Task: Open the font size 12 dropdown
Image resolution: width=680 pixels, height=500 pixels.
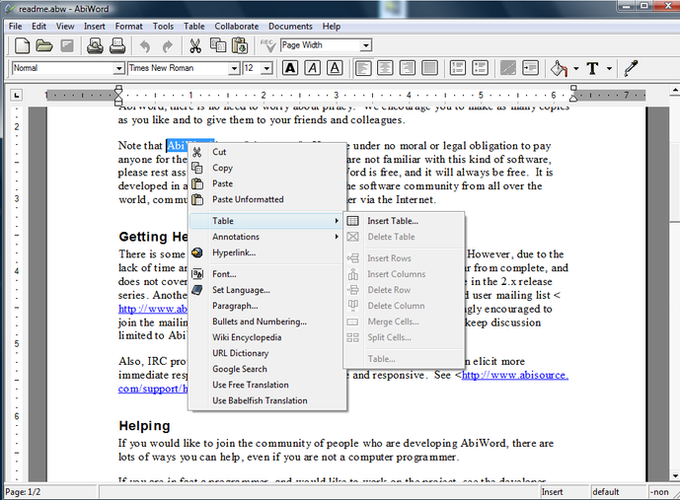Action: click(267, 69)
